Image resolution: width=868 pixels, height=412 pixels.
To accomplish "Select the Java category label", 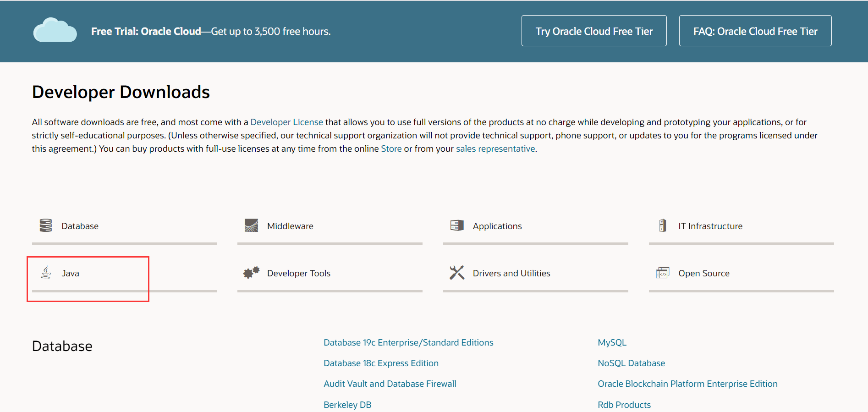I will point(71,273).
